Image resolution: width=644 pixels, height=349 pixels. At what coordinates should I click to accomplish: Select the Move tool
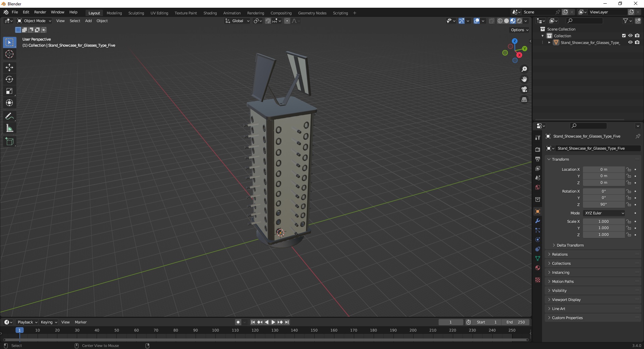point(9,67)
